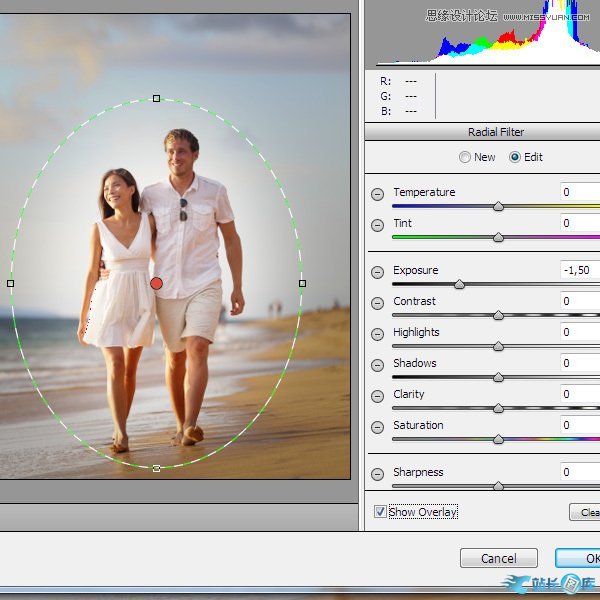Toggle the Show Overlay checkbox
600x600 pixels.
380,512
